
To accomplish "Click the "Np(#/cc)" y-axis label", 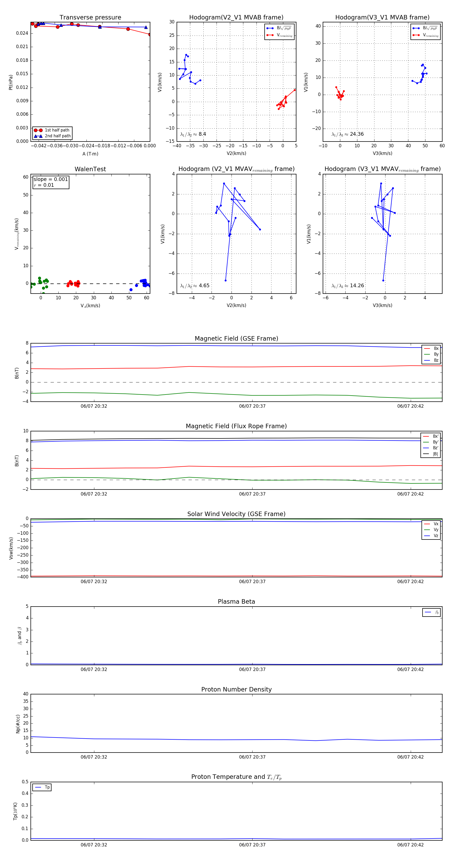I will point(18,724).
